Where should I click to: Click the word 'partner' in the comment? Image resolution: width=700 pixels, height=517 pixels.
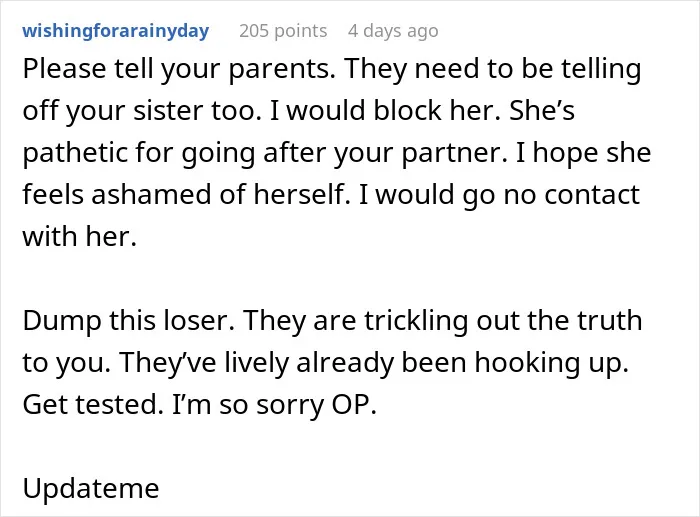click(454, 153)
